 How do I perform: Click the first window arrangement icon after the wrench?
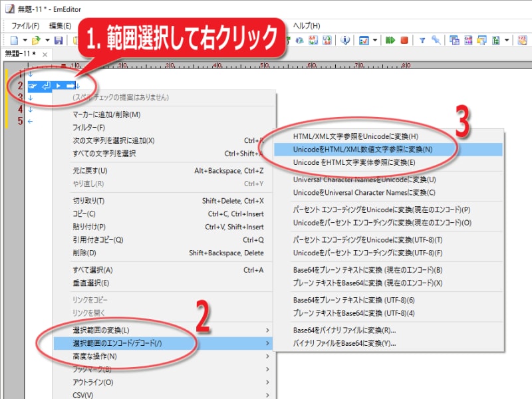pyautogui.click(x=454, y=41)
